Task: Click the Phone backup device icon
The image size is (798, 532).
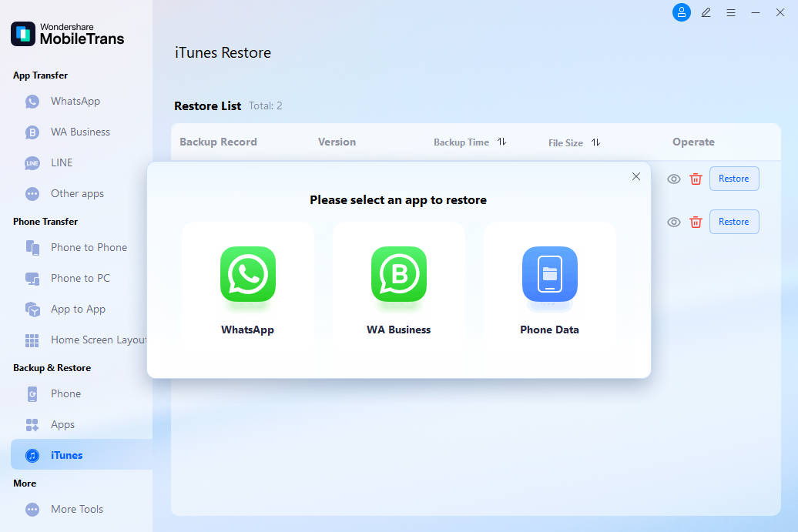Action: click(x=32, y=394)
